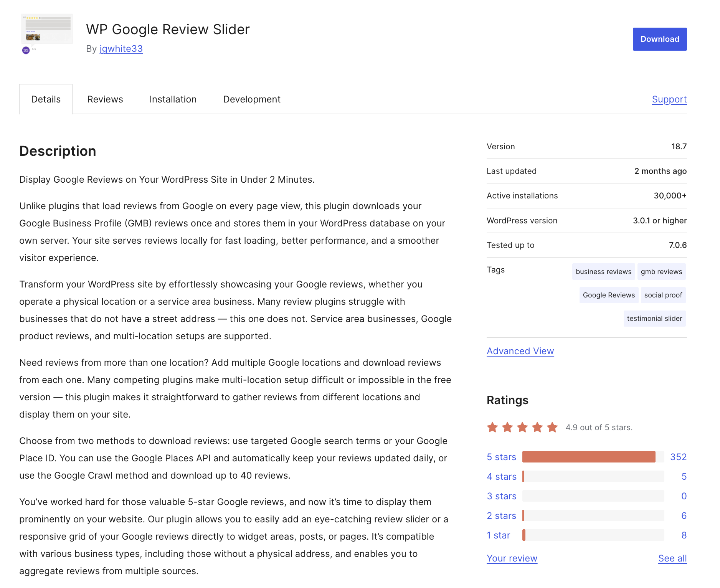The image size is (720, 588).
Task: Click the first star in ratings summary
Action: pos(492,427)
